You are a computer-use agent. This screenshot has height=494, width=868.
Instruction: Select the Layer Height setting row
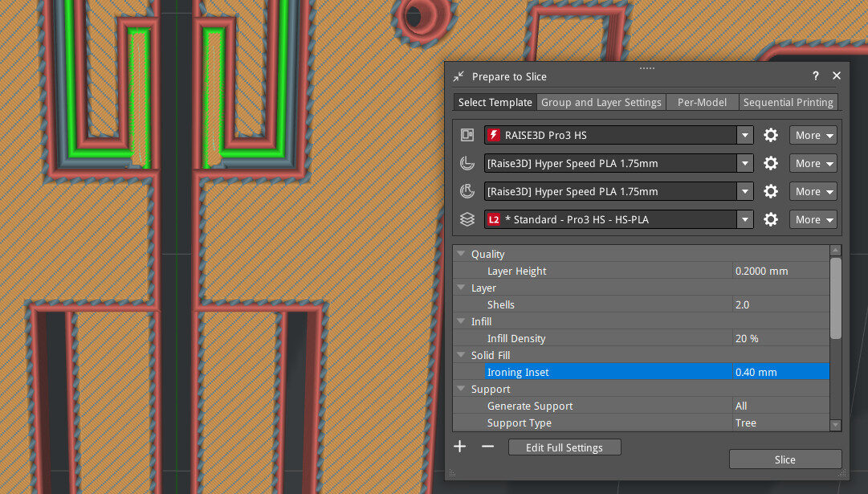[x=642, y=271]
